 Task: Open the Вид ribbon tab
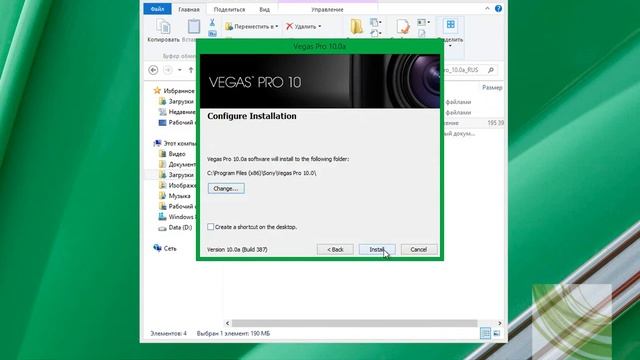pos(264,9)
